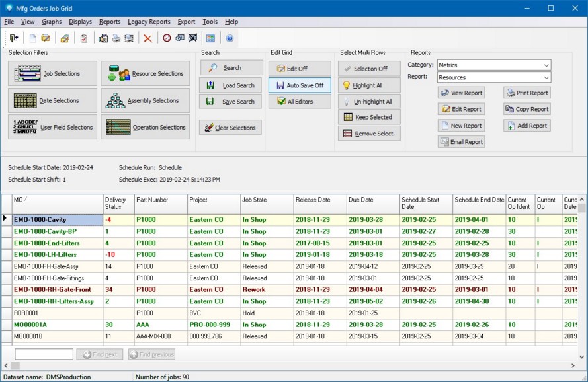Open the Graphs menu
Image resolution: width=588 pixels, height=382 pixels.
point(52,22)
